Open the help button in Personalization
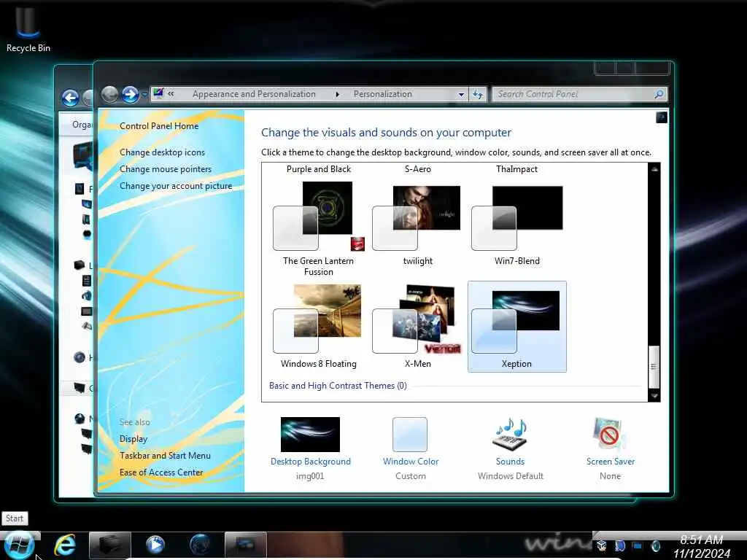The width and height of the screenshot is (747, 560). [x=661, y=117]
